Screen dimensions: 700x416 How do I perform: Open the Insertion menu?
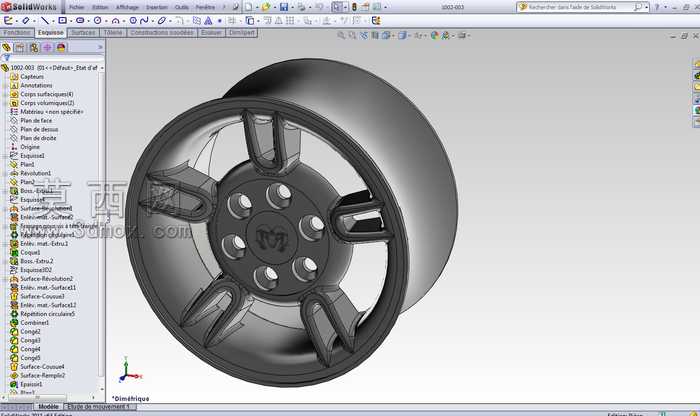(157, 7)
